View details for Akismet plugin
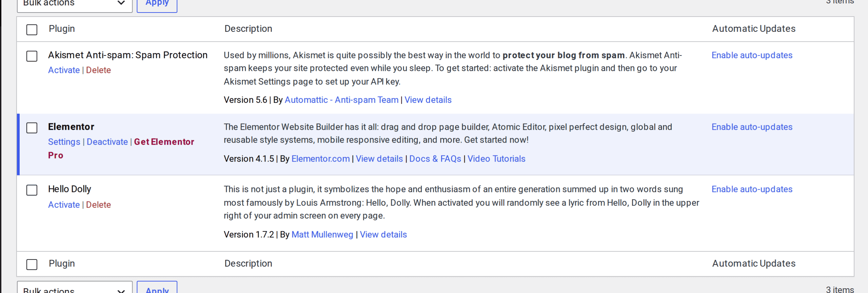Image resolution: width=868 pixels, height=293 pixels. [428, 100]
